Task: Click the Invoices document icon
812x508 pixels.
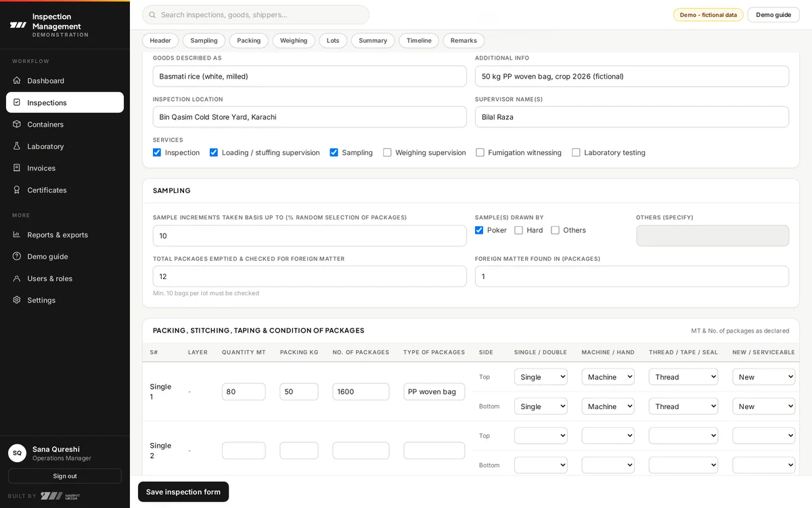Action: point(17,168)
